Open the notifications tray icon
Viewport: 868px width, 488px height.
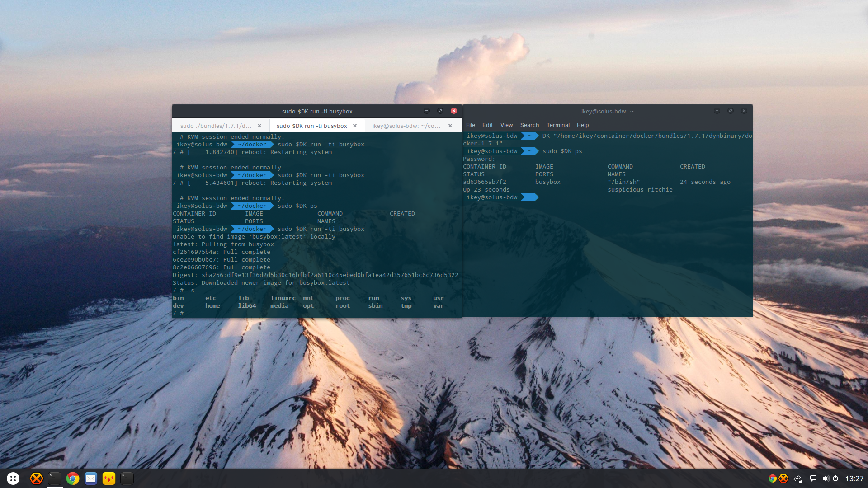(x=813, y=478)
